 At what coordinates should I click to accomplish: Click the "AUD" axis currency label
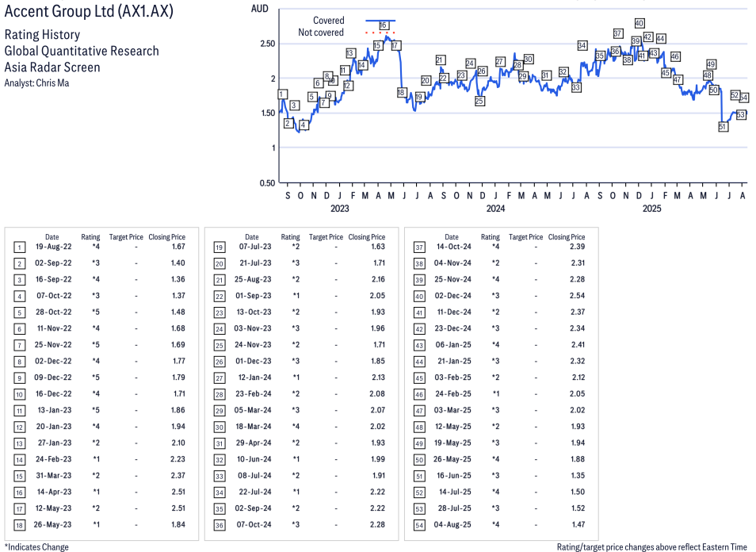tap(259, 9)
